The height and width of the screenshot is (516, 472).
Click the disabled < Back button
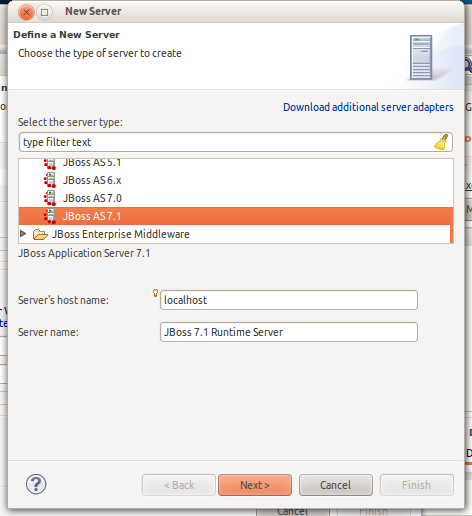(179, 485)
